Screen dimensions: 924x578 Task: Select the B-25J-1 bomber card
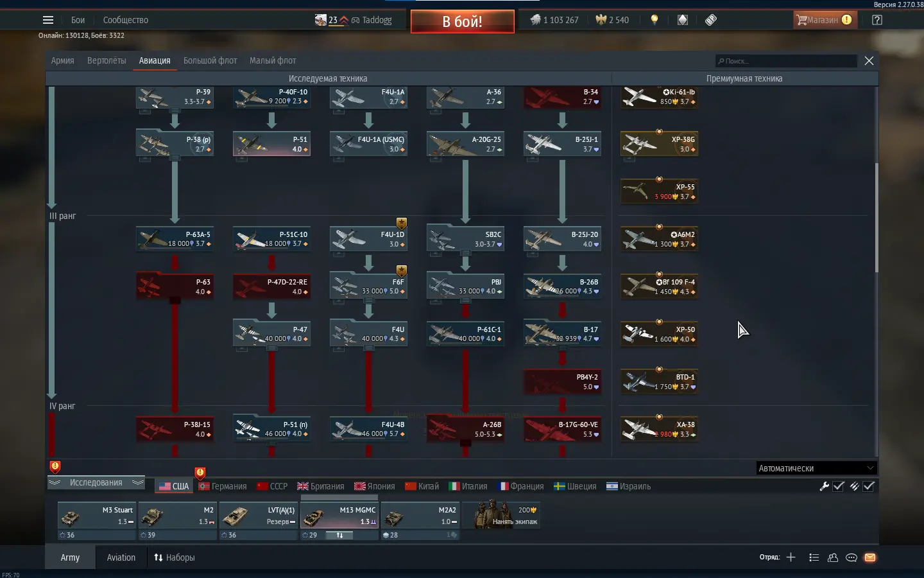[x=562, y=144]
